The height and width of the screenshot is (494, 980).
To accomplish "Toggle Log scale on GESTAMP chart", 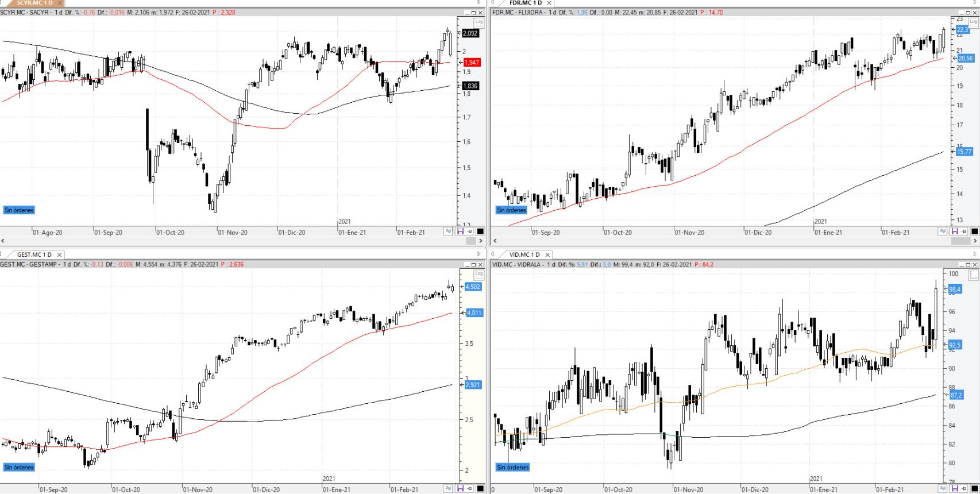I will click(479, 274).
